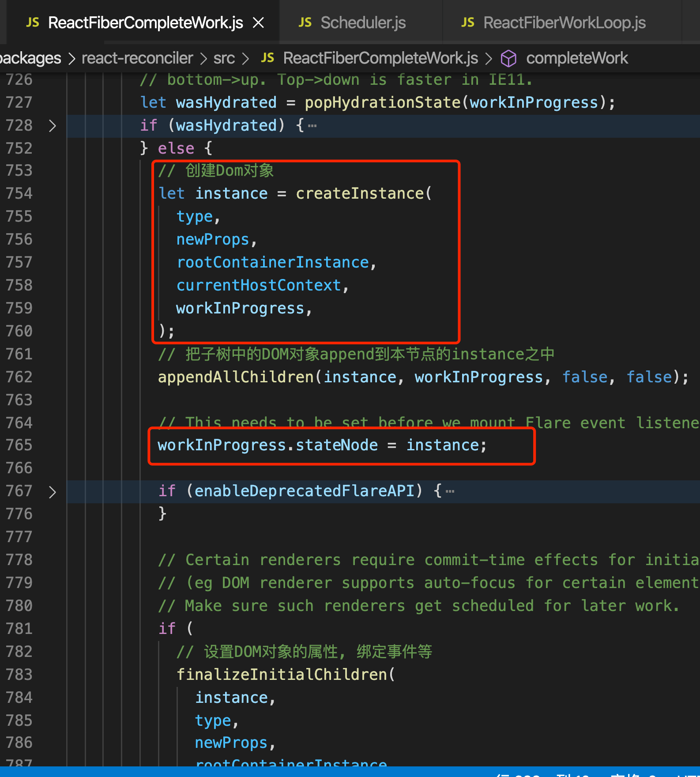
Task: Click the completeWork cube symbol icon
Action: pos(508,58)
